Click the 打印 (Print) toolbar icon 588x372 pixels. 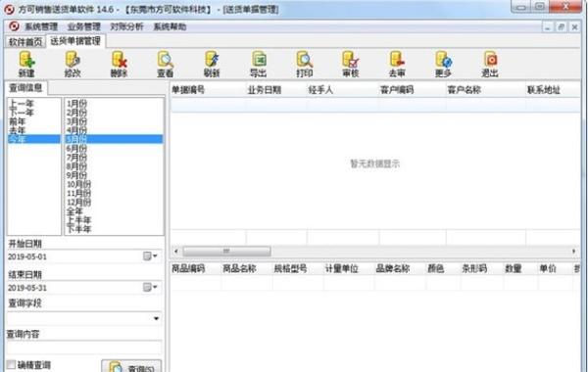click(304, 65)
